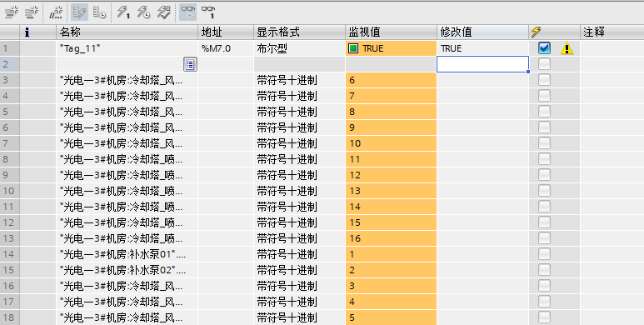Click the display format cell of Tag_11
644x325 pixels.
coord(299,48)
